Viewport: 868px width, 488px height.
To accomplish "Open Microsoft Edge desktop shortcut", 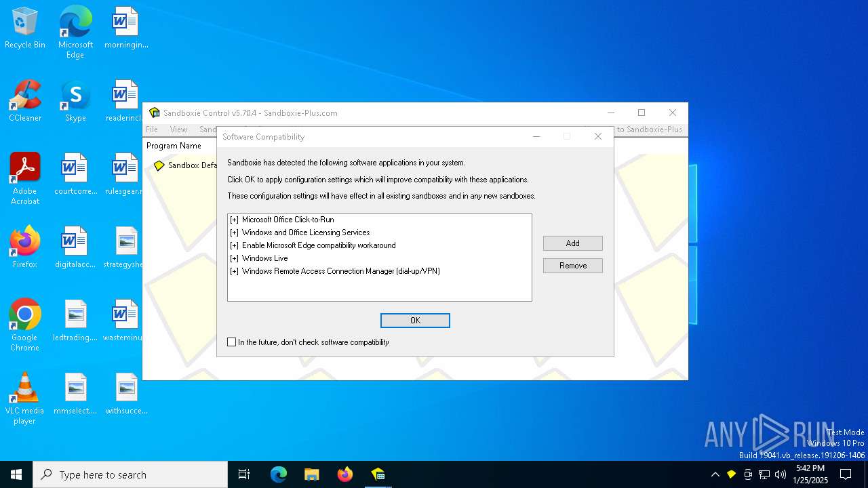I will pyautogui.click(x=75, y=32).
